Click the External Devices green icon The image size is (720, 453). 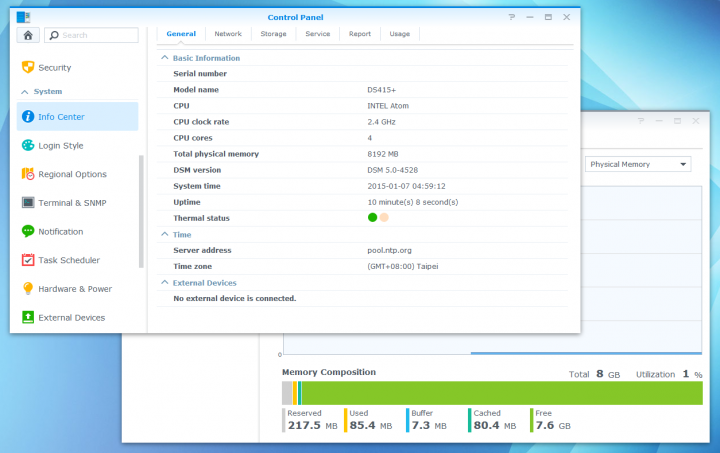coord(28,317)
